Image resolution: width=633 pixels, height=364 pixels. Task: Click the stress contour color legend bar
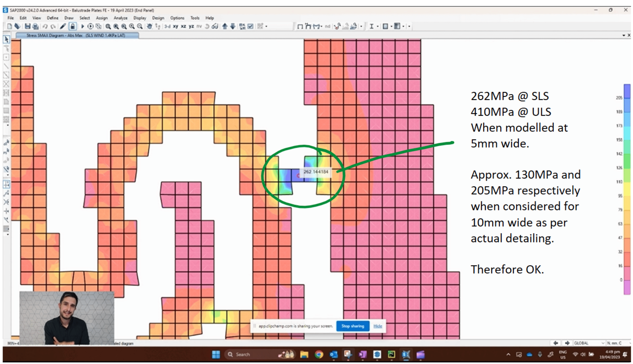(x=627, y=189)
